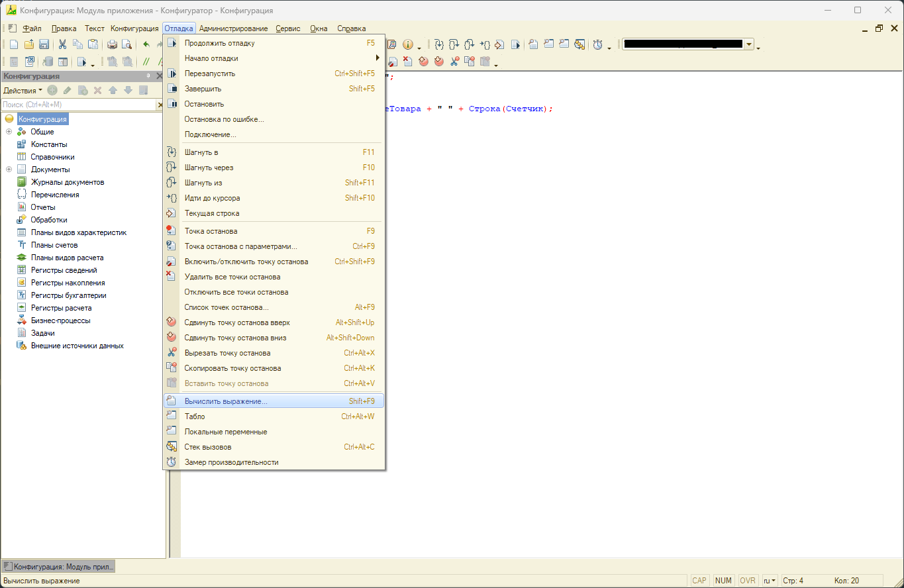
Task: Click the Стр: 4 status bar cell
Action: 792,581
